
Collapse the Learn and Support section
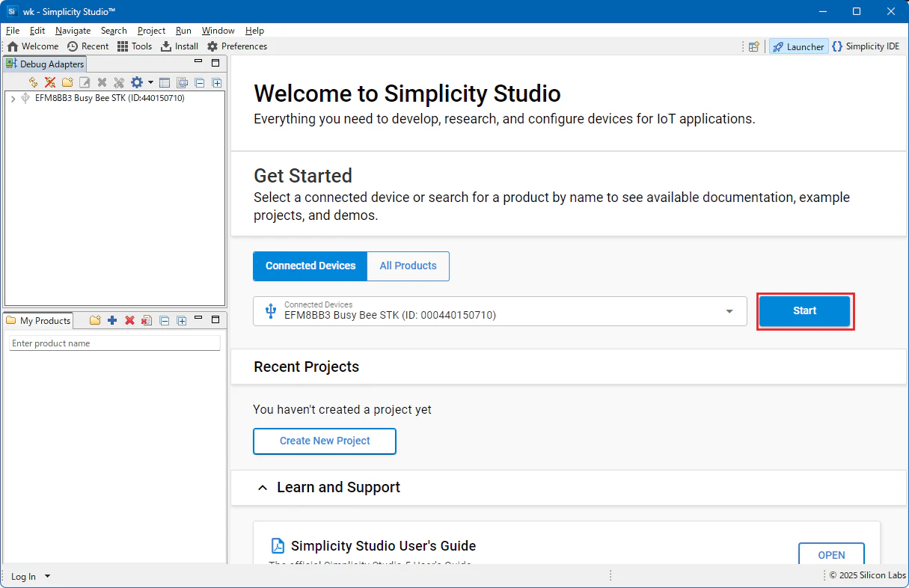pyautogui.click(x=262, y=488)
